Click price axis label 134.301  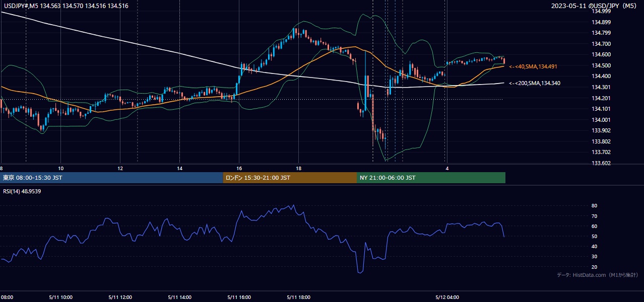(x=600, y=87)
